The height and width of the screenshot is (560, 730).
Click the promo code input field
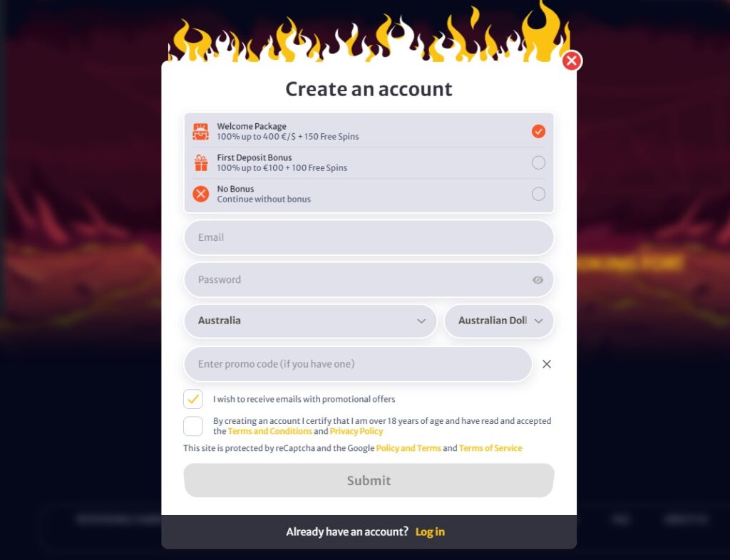click(358, 364)
